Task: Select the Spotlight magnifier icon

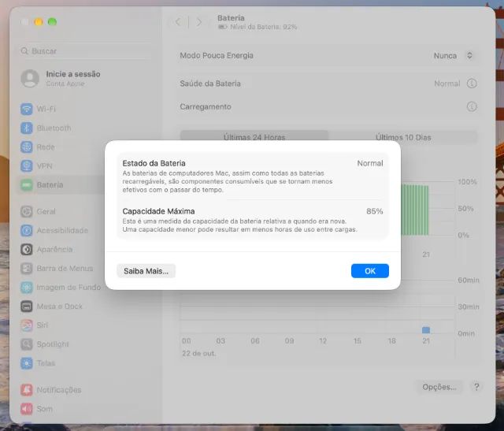Action: click(x=26, y=344)
